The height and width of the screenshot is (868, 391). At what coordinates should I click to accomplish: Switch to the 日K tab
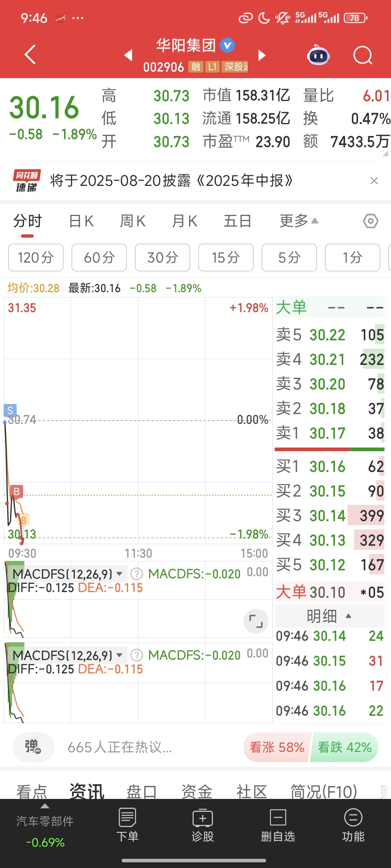(x=81, y=221)
